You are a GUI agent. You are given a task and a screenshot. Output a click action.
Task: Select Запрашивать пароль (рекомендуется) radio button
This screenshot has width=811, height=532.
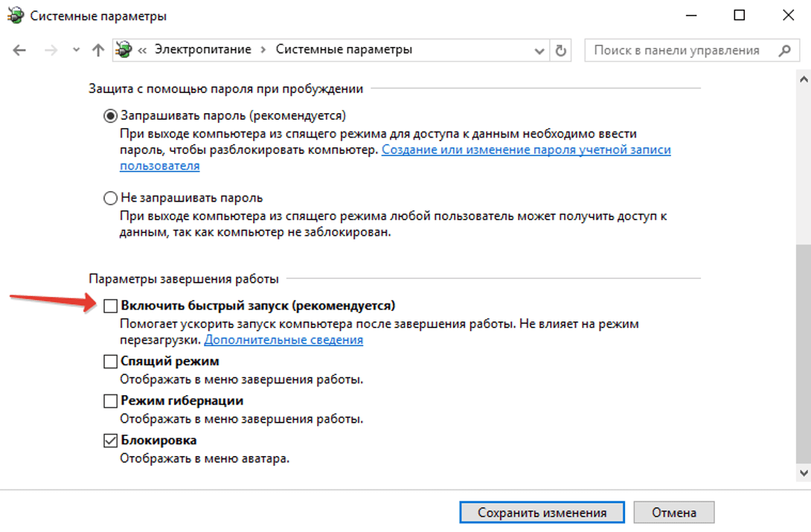point(110,116)
